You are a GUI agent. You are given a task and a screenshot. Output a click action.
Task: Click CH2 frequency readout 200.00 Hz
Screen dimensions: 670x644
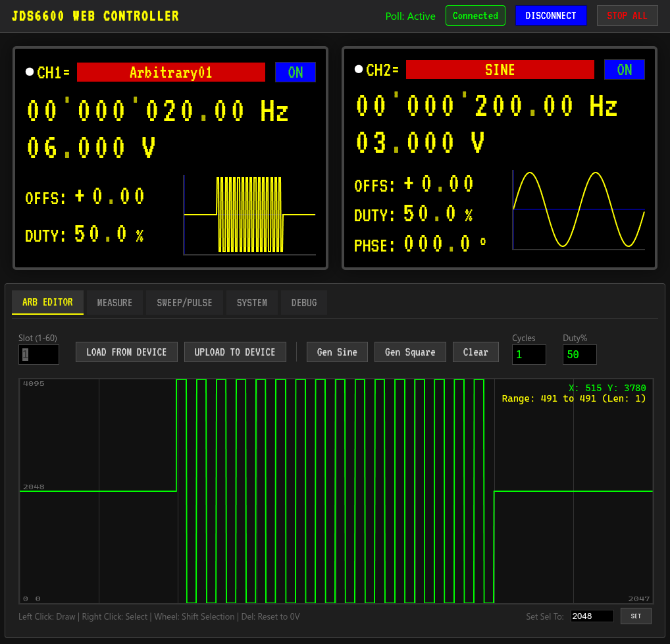tap(486, 105)
